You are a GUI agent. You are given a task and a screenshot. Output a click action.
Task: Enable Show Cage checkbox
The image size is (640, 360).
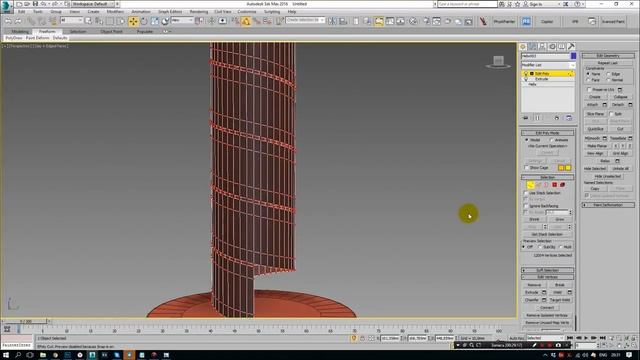[527, 168]
